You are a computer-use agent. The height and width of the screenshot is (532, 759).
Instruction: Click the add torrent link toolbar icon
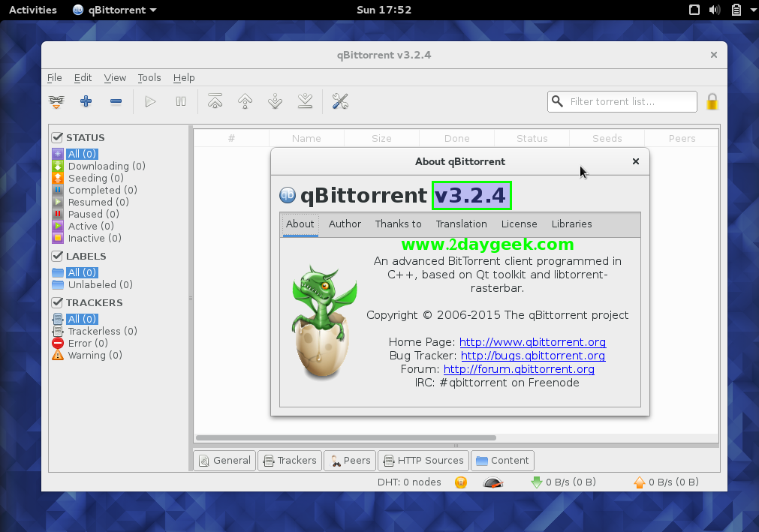[x=56, y=101]
